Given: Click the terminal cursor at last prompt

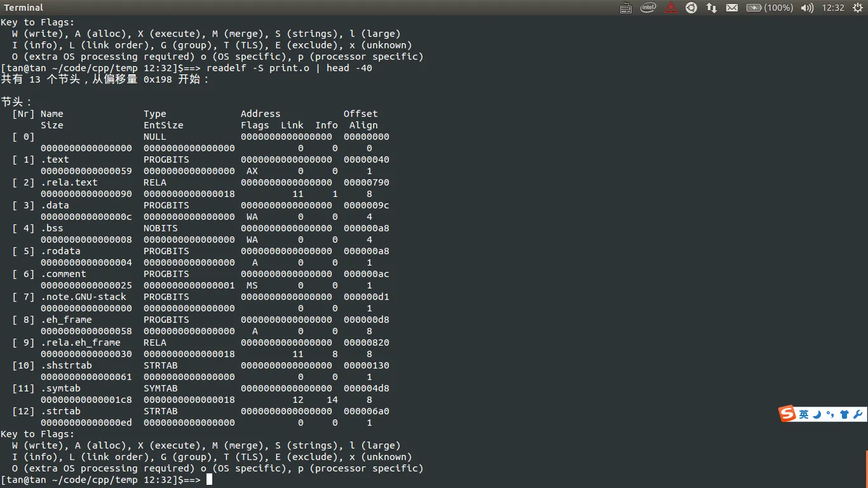Looking at the screenshot, I should click(x=209, y=480).
